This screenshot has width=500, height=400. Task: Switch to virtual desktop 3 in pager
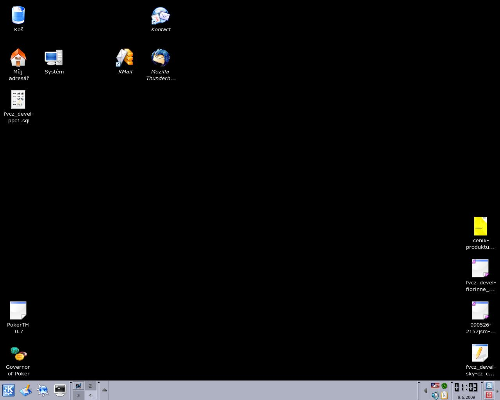point(78,396)
